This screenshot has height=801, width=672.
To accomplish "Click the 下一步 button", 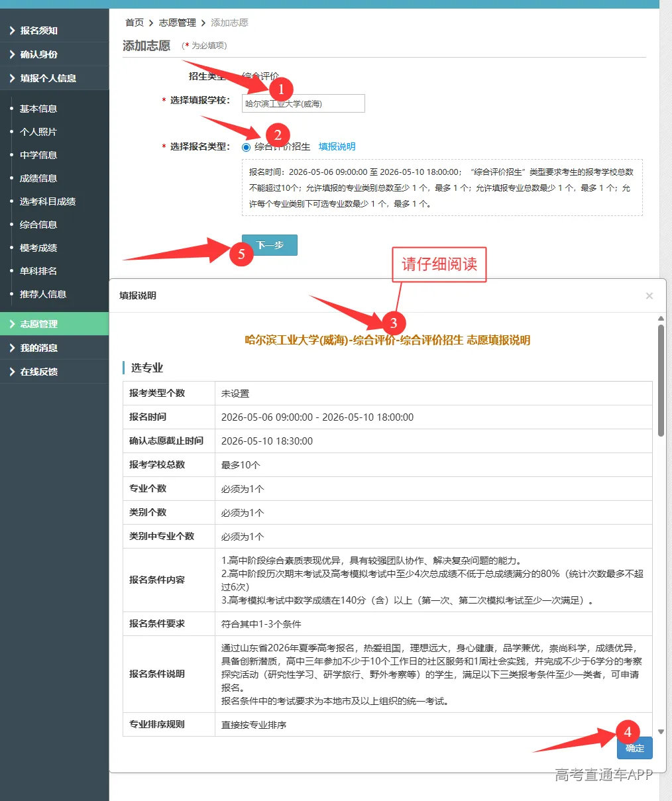I will [270, 245].
